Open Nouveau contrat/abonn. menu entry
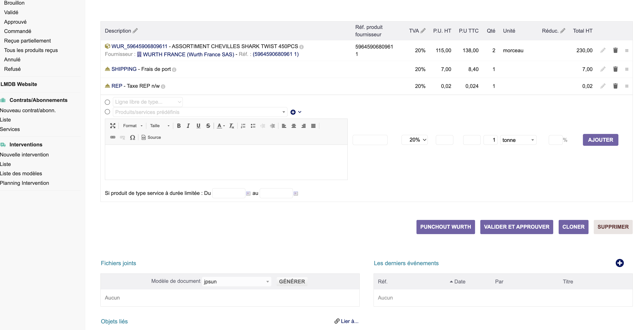644x330 pixels. (28, 110)
